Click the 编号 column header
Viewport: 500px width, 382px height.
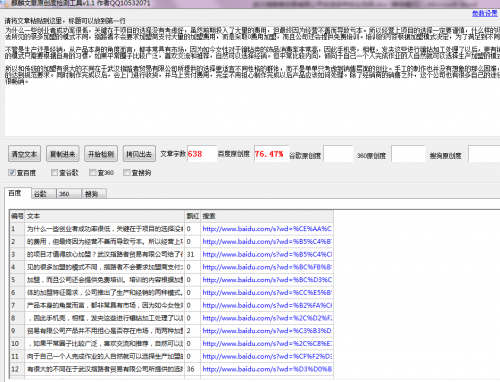[17, 216]
